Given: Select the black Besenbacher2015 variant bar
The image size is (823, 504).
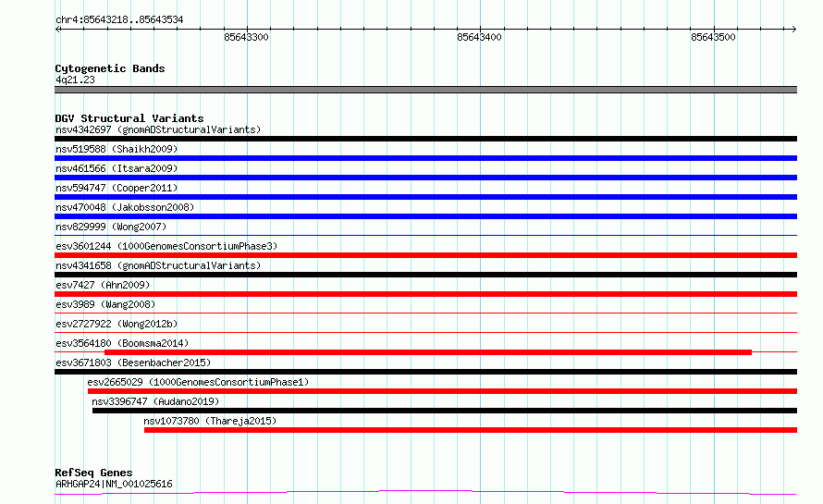Looking at the screenshot, I should pos(425,372).
